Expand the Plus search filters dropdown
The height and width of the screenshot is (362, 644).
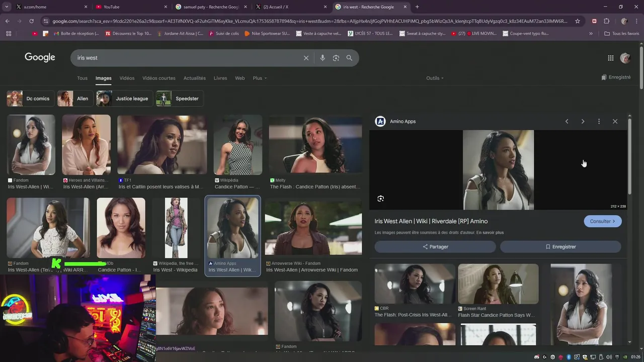pos(260,78)
